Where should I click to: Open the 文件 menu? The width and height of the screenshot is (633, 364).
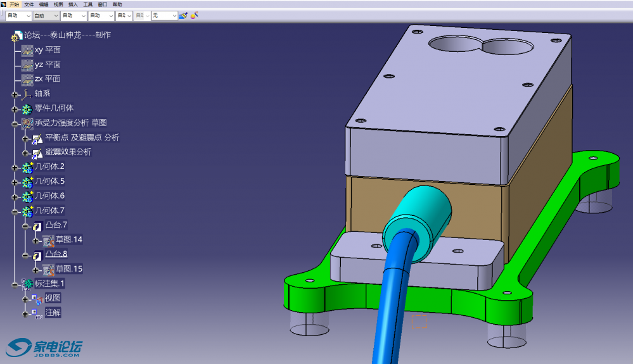(x=29, y=4)
